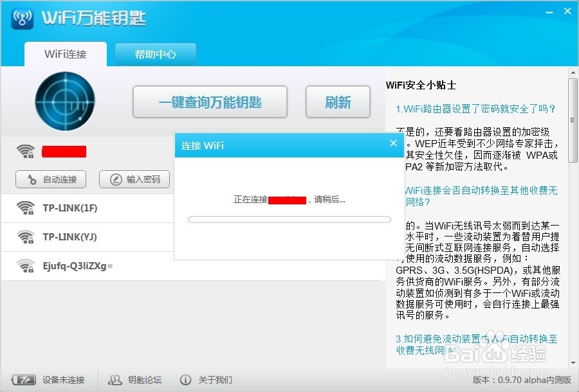Click the 一键查询万能钥匙 button
579x392 pixels.
[x=210, y=102]
